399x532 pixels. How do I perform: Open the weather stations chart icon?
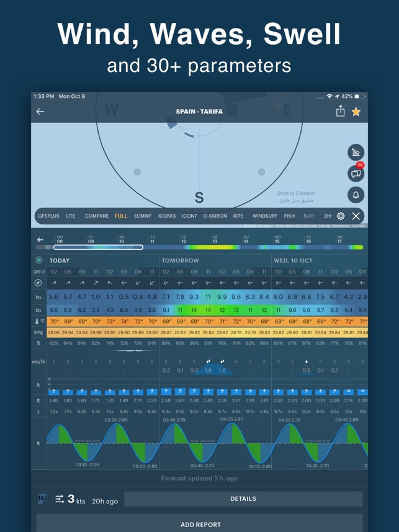point(356,153)
